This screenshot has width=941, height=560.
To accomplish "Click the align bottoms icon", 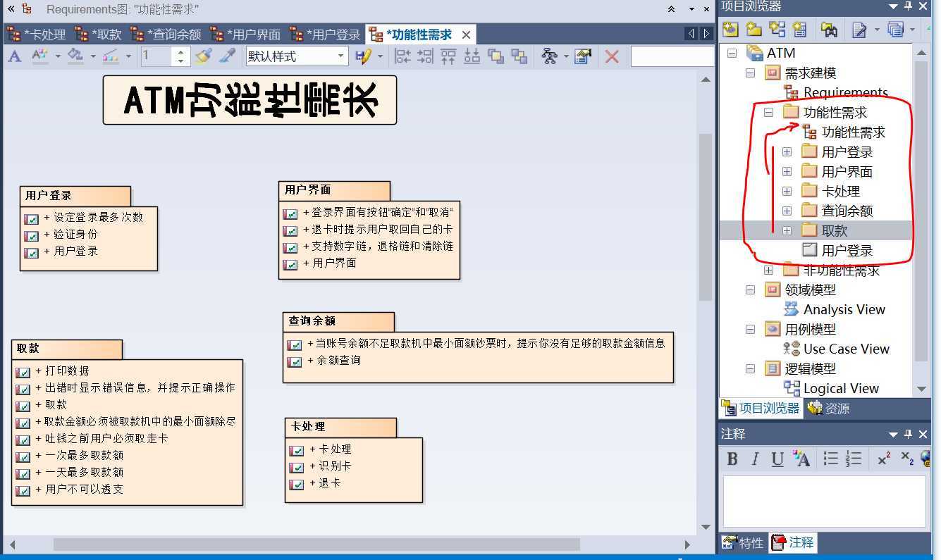I will (x=472, y=56).
